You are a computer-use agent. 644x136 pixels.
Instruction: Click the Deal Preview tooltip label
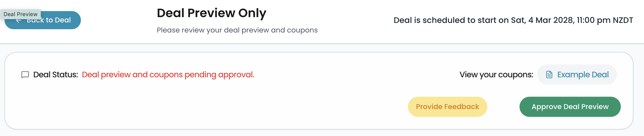coord(20,14)
